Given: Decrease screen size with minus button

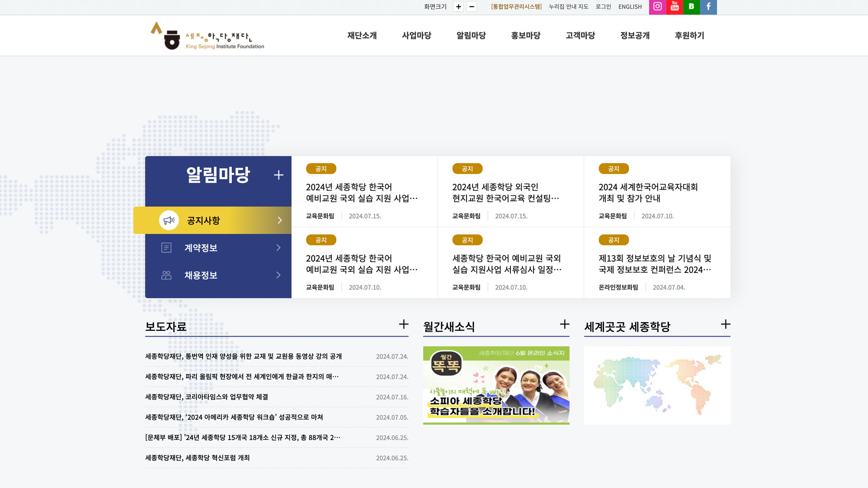Looking at the screenshot, I should [x=472, y=7].
